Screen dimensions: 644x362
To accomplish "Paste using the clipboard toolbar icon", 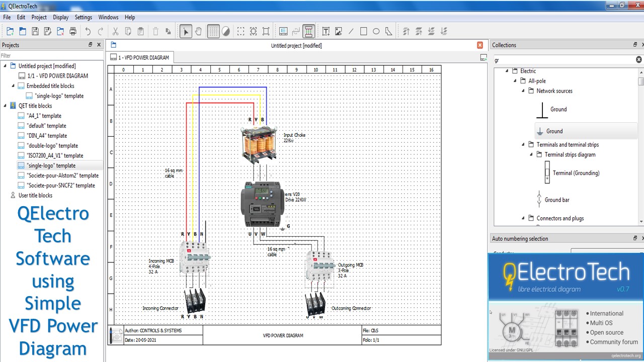I will tap(141, 31).
